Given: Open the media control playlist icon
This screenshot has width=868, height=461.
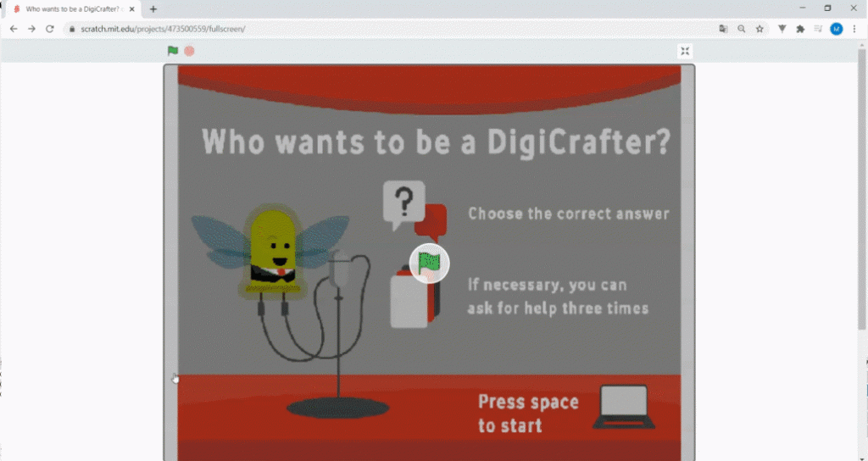Looking at the screenshot, I should point(818,29).
